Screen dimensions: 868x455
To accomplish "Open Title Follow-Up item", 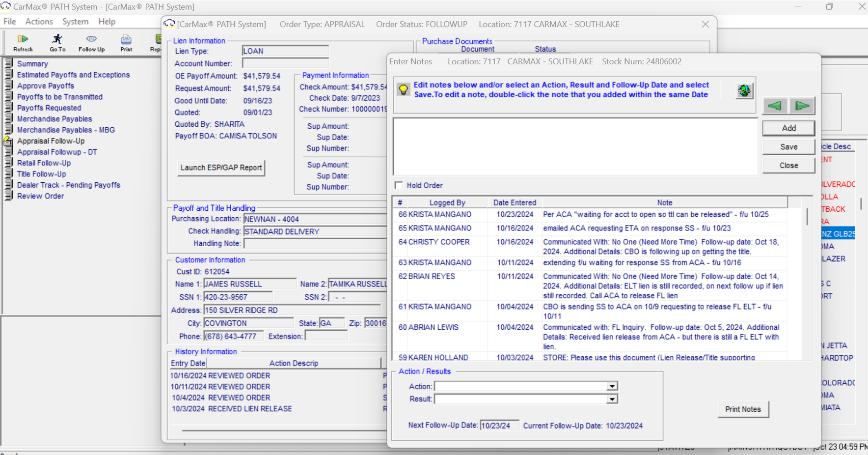I will click(41, 174).
